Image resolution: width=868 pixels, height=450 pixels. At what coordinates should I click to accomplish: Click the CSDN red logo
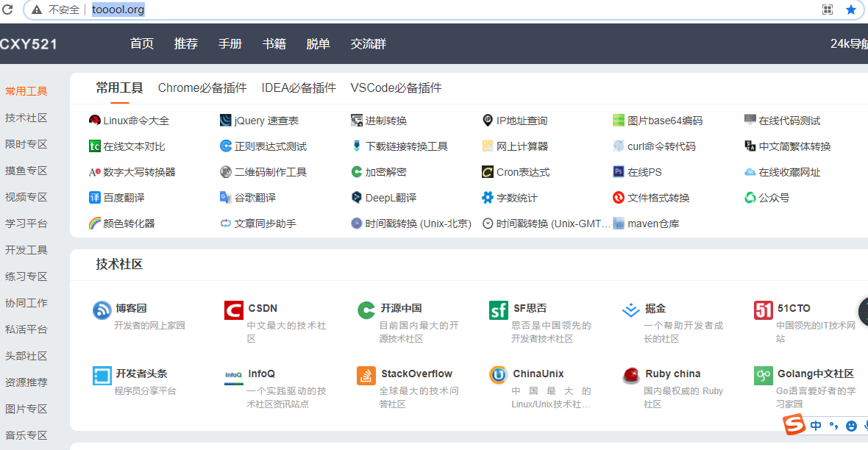[234, 310]
